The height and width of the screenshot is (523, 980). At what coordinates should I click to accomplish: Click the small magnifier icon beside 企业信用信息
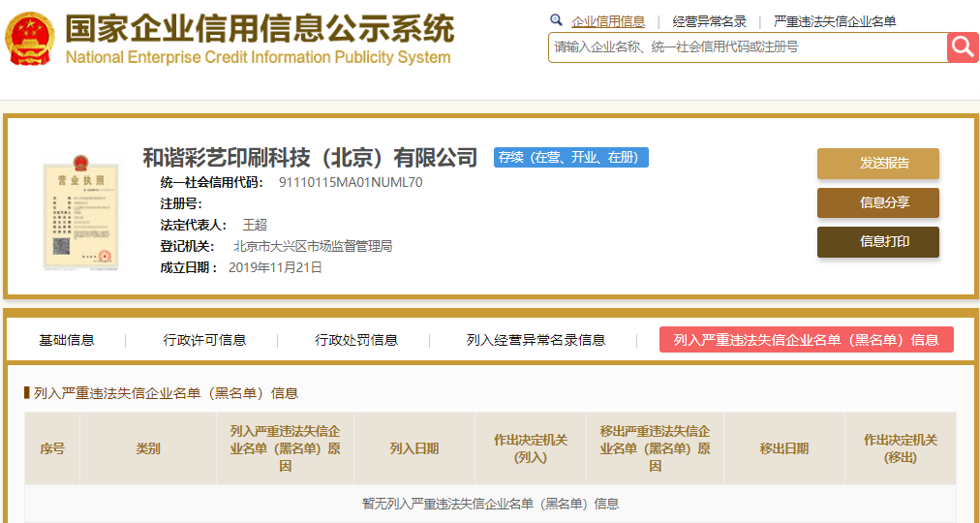556,21
